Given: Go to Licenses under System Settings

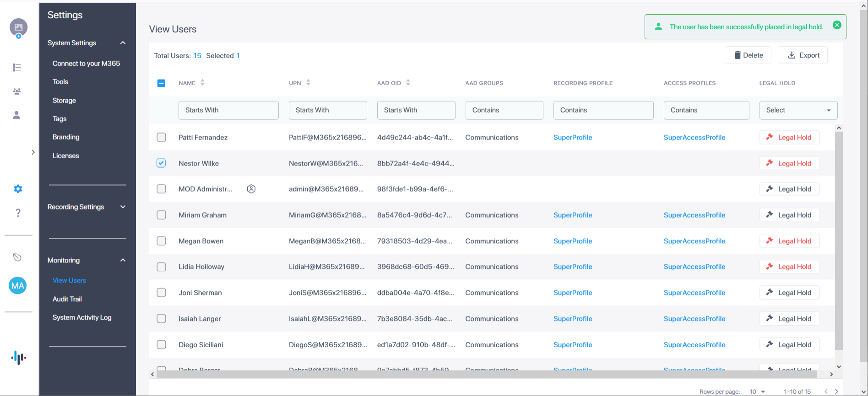Looking at the screenshot, I should pos(66,156).
